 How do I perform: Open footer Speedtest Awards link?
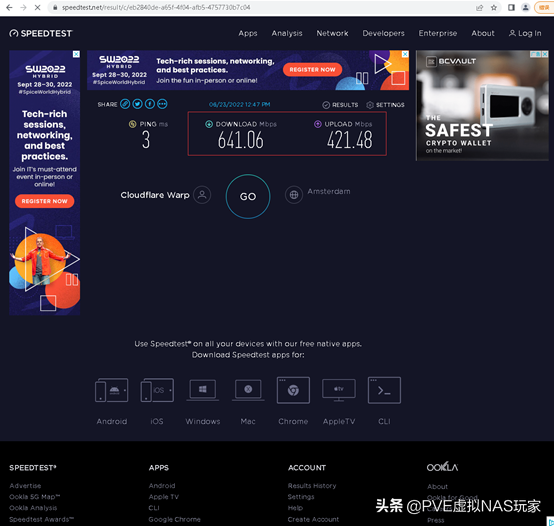click(42, 519)
